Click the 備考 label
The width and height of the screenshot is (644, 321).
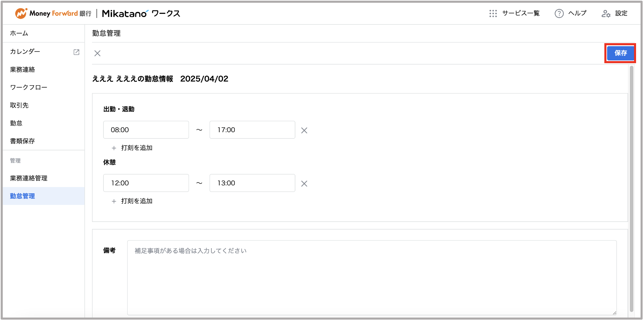(x=110, y=251)
